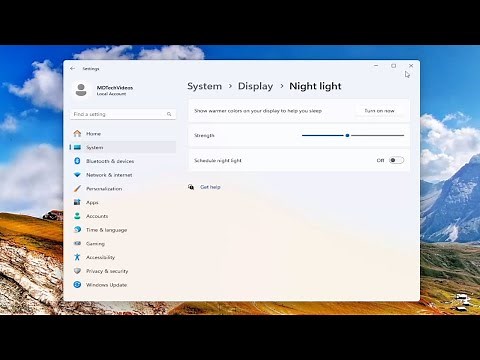
Task: Click the Accounts person icon
Action: (x=77, y=216)
